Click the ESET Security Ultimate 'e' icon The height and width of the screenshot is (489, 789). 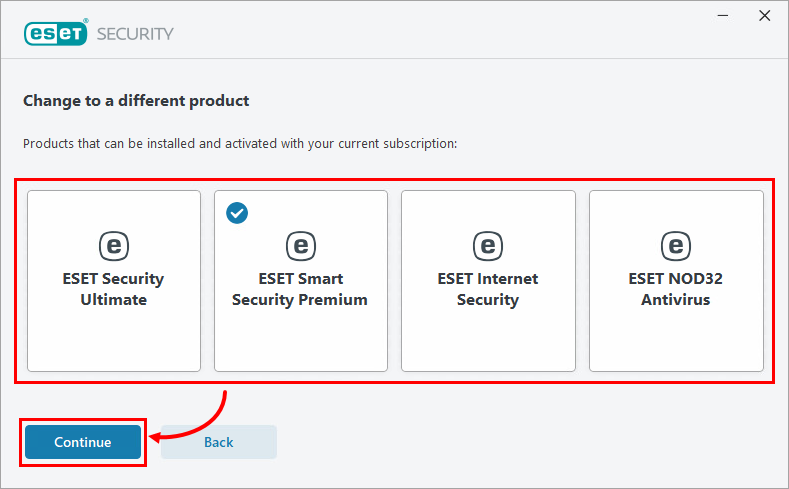[113, 246]
